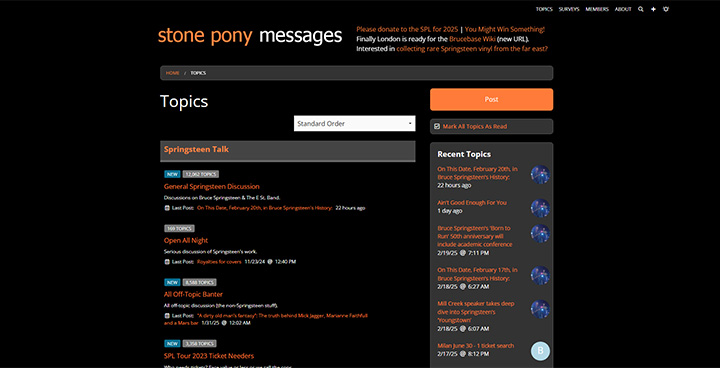Open the search magnifier icon

[x=641, y=9]
